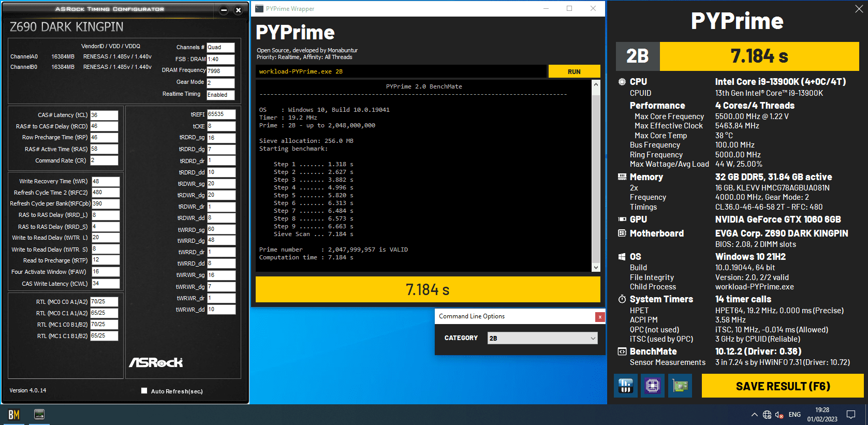
Task: Maximize the PYPrime Wrapper window
Action: (x=569, y=9)
